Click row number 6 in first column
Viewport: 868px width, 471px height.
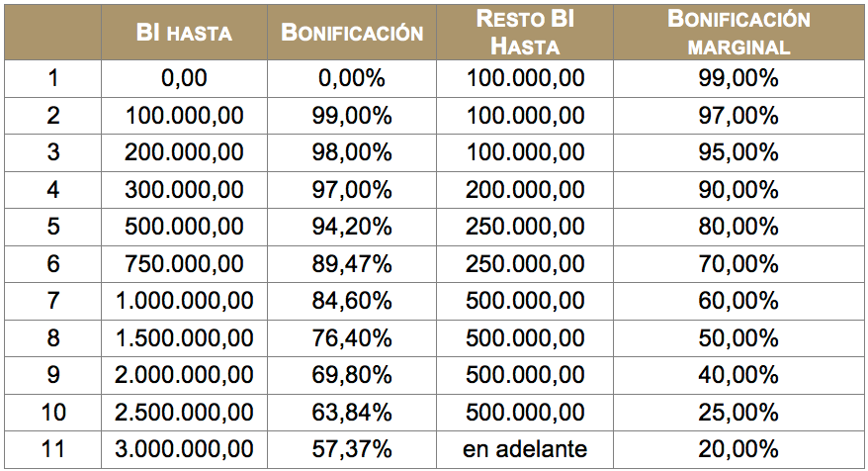point(53,264)
